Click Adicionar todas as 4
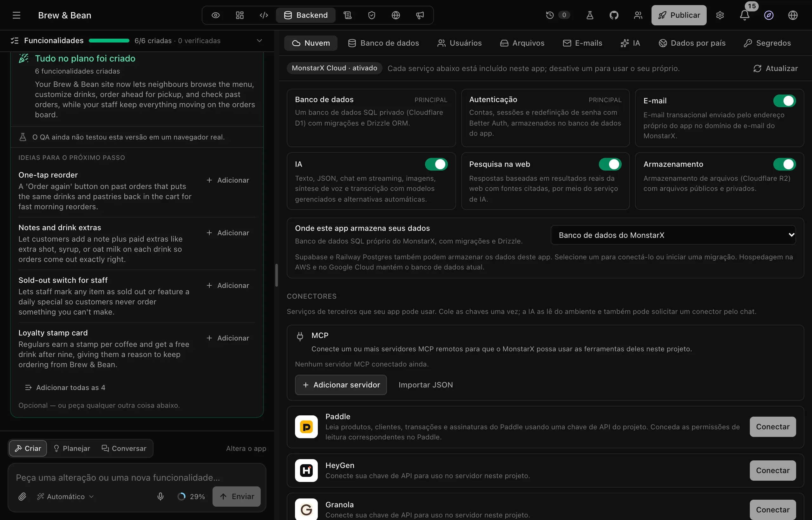Image resolution: width=812 pixels, height=520 pixels. pos(65,387)
